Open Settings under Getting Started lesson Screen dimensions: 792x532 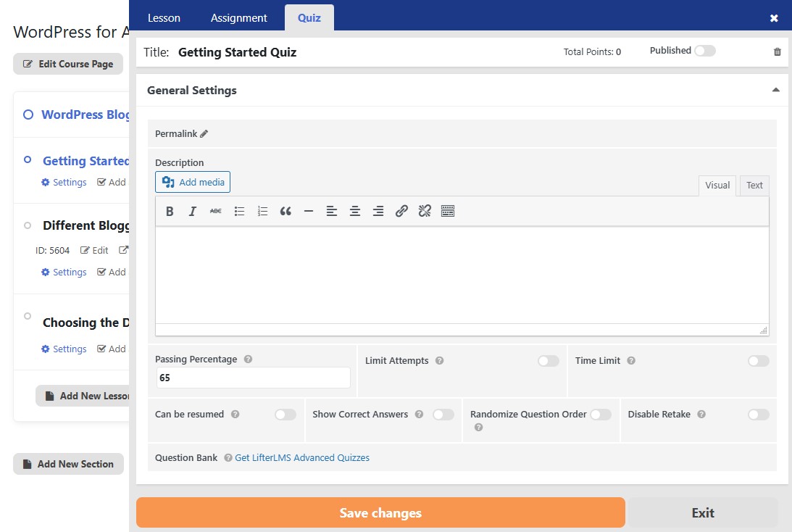coord(64,183)
